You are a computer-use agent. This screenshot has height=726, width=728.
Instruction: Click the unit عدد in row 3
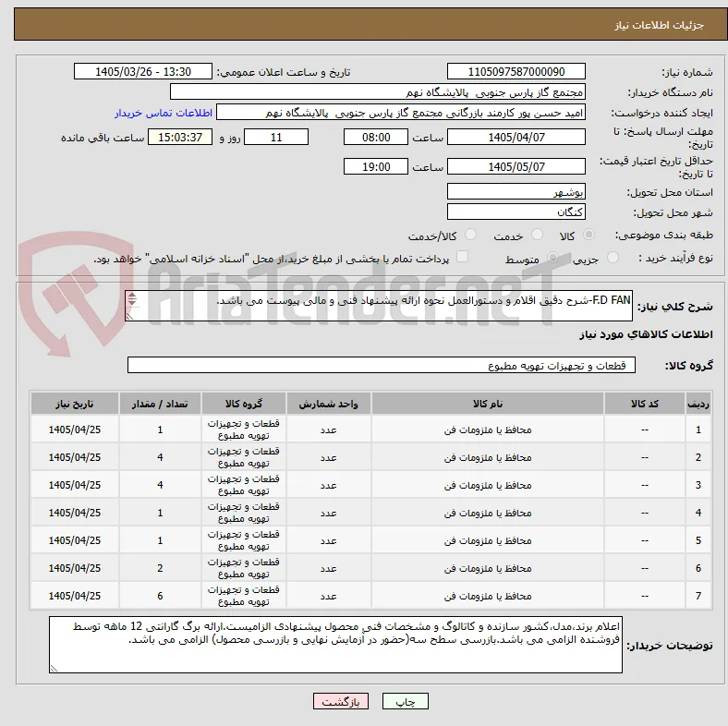328,485
